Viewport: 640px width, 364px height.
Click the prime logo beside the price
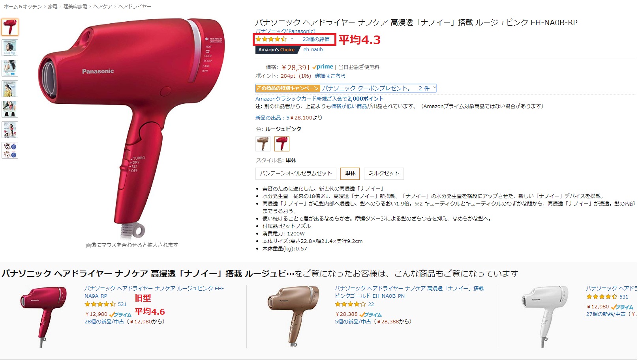pos(323,67)
